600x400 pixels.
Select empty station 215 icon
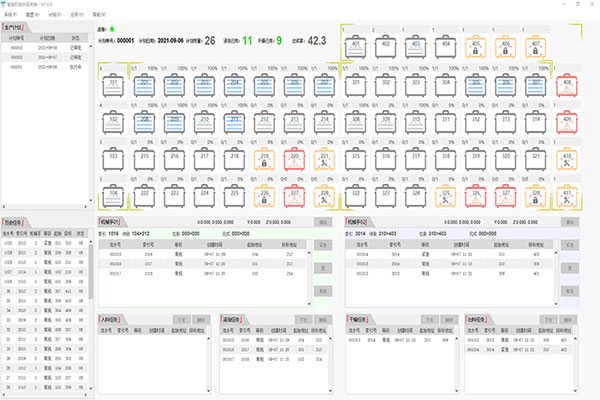click(144, 159)
